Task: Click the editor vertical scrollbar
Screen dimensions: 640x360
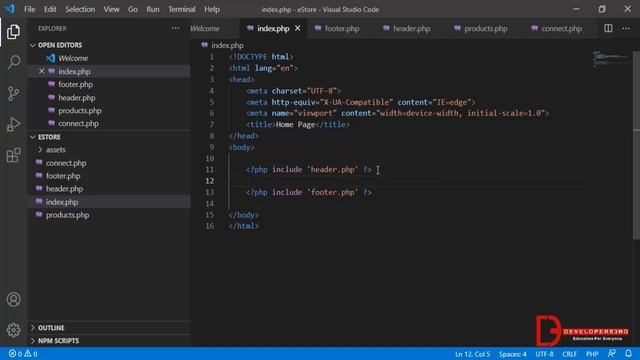Action: (636, 145)
